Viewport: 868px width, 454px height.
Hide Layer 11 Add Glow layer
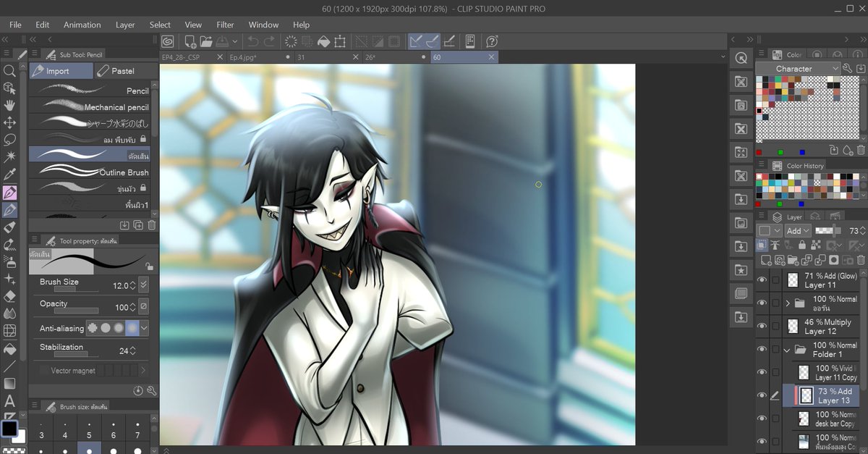tap(762, 280)
